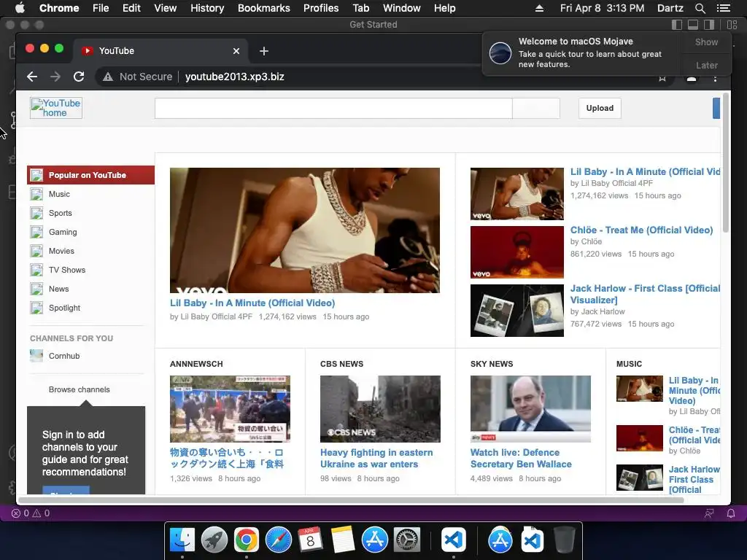Click the Music category icon in sidebar

36,194
